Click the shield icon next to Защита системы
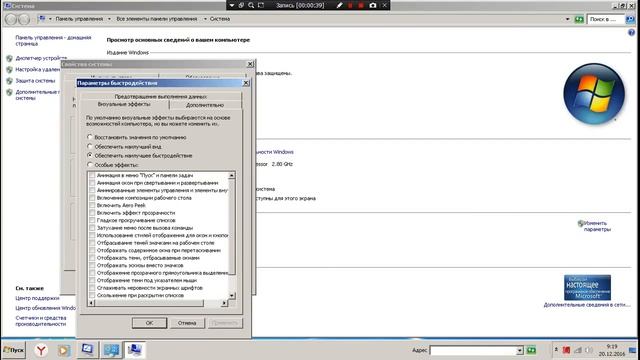 click(x=9, y=81)
